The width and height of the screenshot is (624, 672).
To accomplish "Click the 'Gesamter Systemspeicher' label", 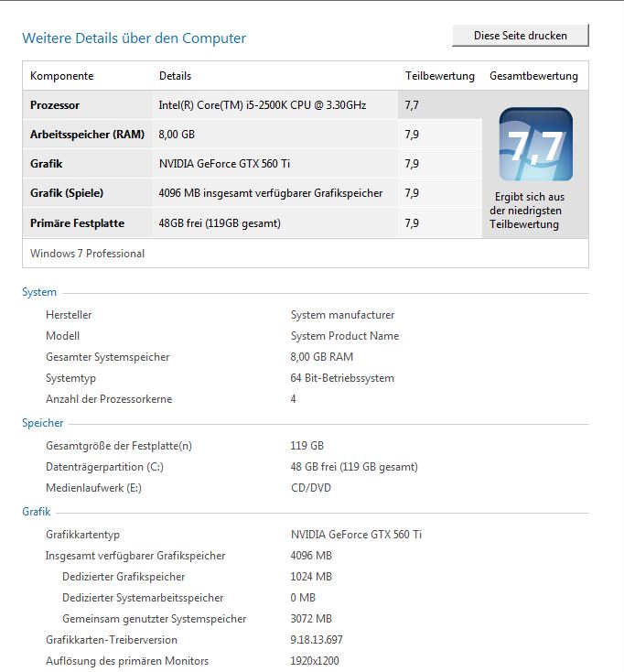I will (107, 357).
